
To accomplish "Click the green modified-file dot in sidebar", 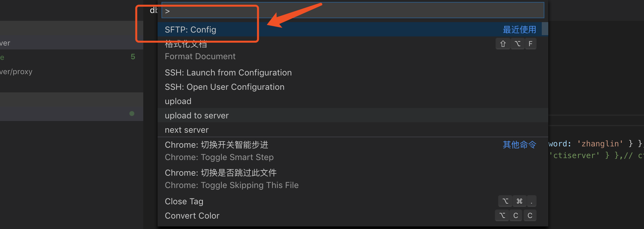I will click(132, 113).
